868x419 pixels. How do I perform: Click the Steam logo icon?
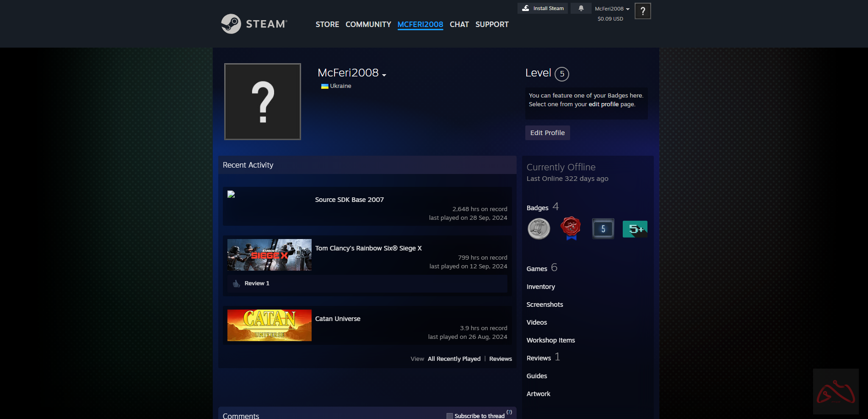click(231, 24)
